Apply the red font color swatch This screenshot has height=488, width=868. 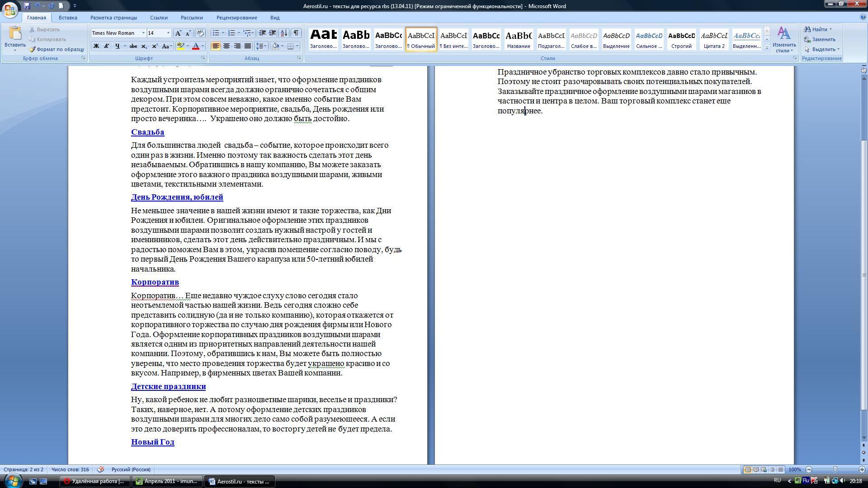[196, 46]
